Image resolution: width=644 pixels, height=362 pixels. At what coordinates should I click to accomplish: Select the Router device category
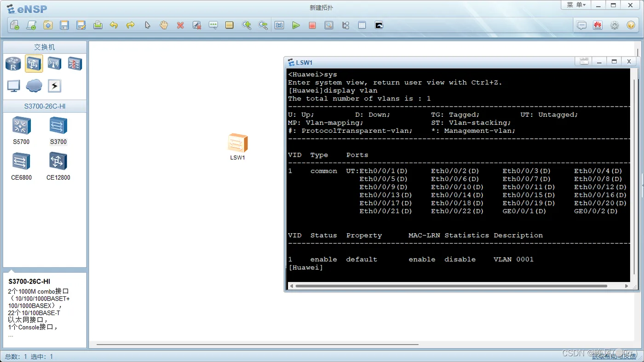[x=13, y=64]
